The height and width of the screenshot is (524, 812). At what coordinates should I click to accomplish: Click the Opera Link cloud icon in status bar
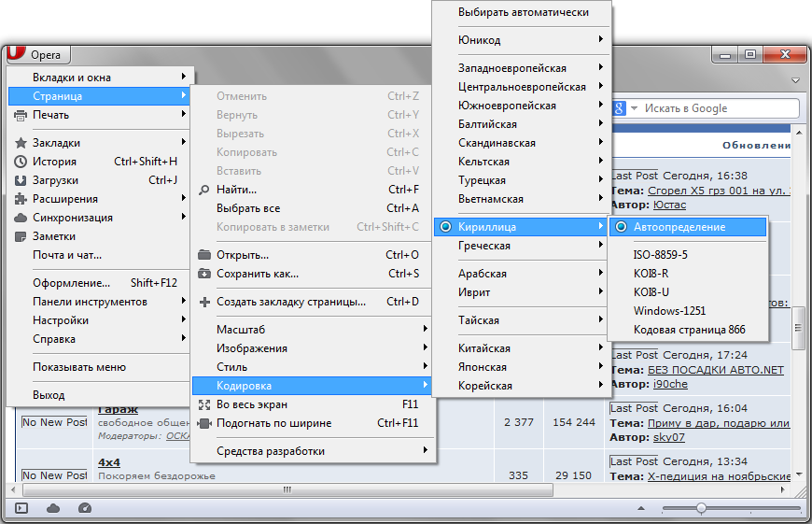(x=53, y=508)
